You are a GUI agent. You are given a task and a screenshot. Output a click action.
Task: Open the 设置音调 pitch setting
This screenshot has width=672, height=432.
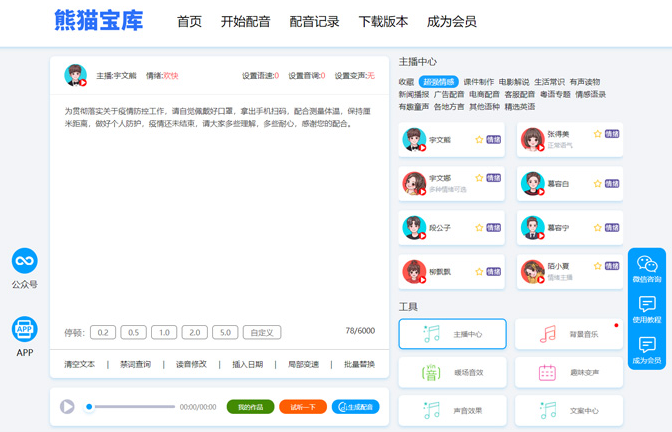(x=307, y=76)
